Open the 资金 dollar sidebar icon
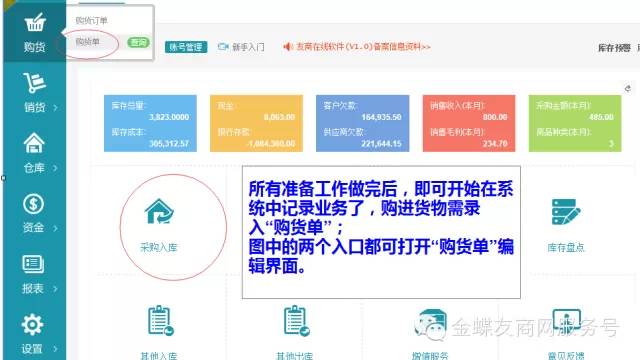 33,204
